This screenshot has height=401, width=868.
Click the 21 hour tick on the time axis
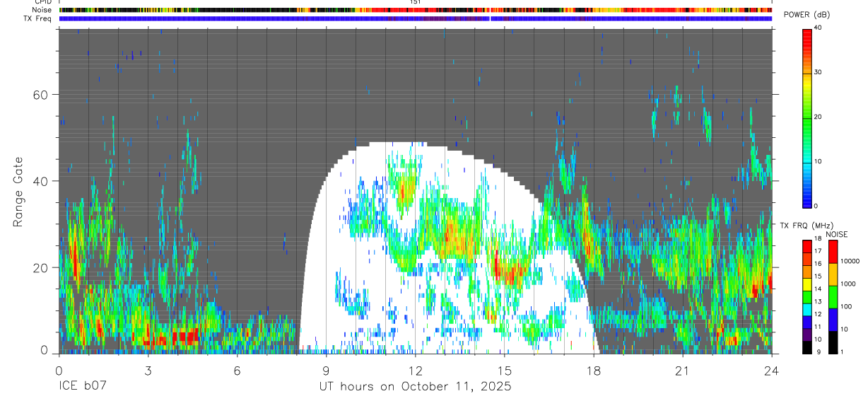tap(683, 371)
